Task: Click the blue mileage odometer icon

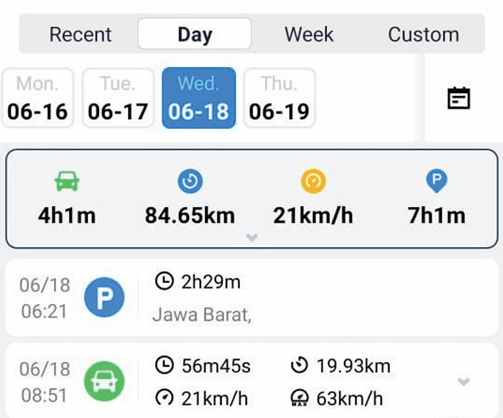Action: click(190, 181)
